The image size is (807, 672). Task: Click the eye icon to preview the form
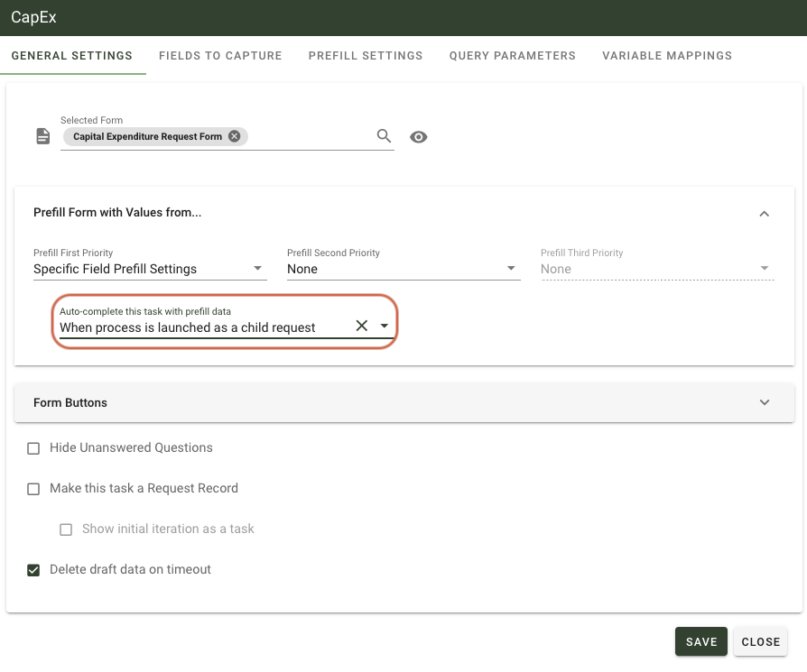tap(418, 136)
